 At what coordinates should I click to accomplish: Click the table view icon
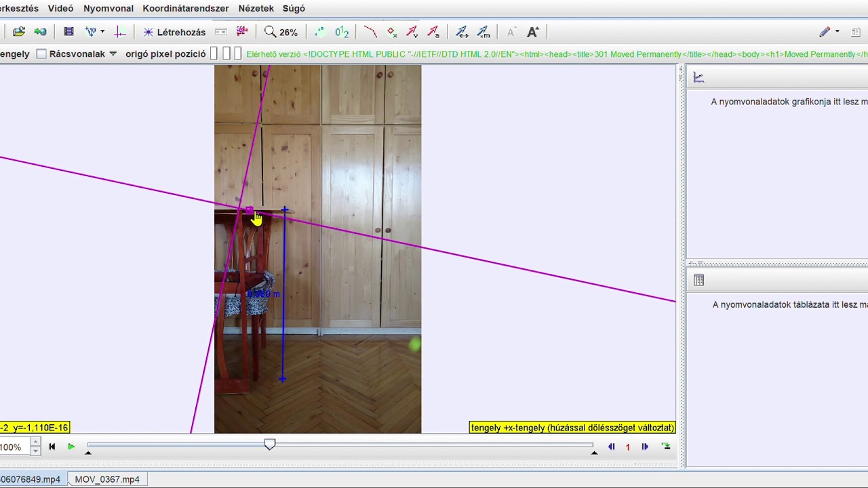click(699, 280)
